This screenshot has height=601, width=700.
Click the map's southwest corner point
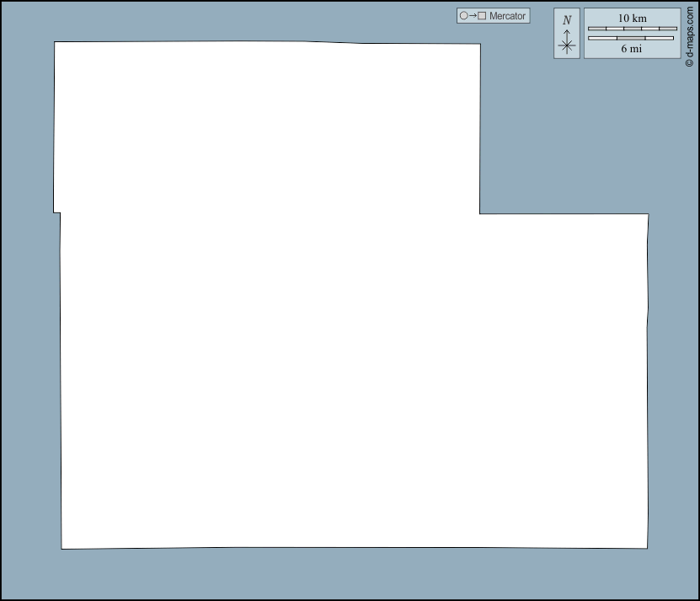(x=61, y=549)
